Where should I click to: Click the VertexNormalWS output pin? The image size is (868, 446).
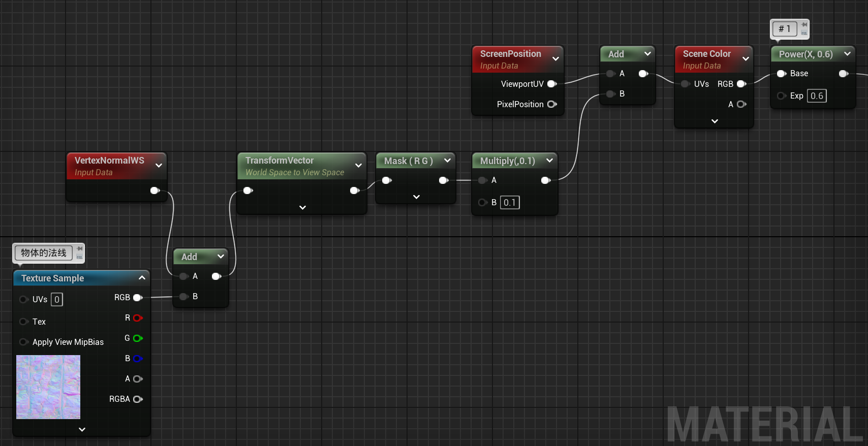click(x=155, y=190)
